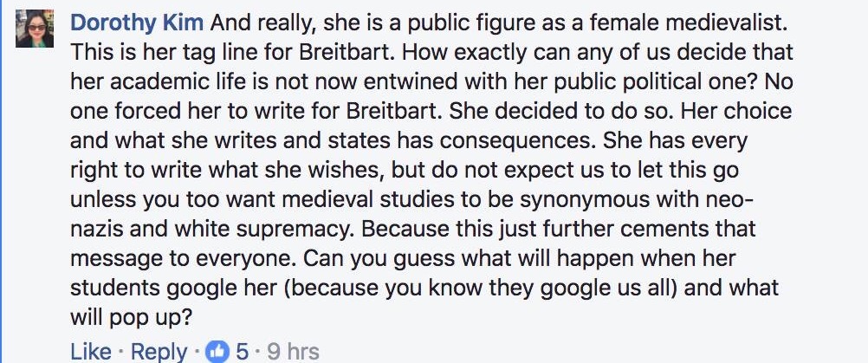Click the blue thumbs-up reaction icon
This screenshot has width=868, height=363.
217,352
